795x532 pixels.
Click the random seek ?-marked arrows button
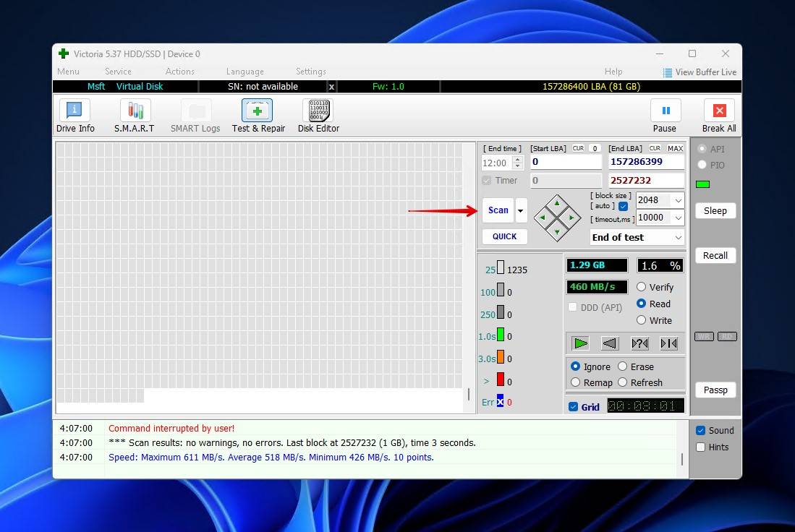(x=639, y=343)
